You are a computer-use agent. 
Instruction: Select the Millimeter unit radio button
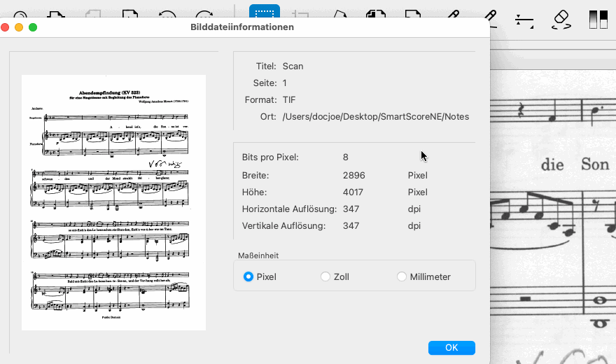402,276
